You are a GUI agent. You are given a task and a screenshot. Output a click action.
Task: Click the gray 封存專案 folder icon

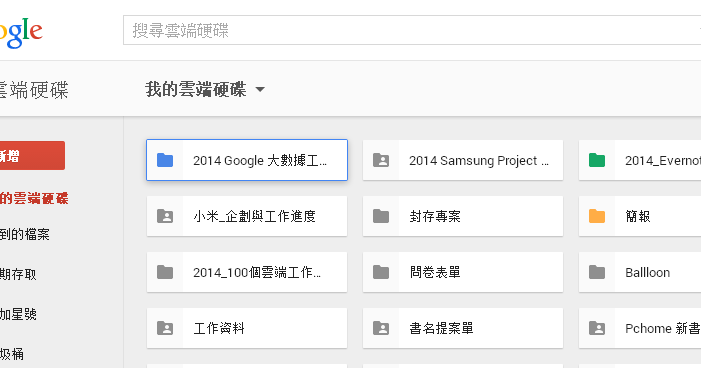click(381, 216)
